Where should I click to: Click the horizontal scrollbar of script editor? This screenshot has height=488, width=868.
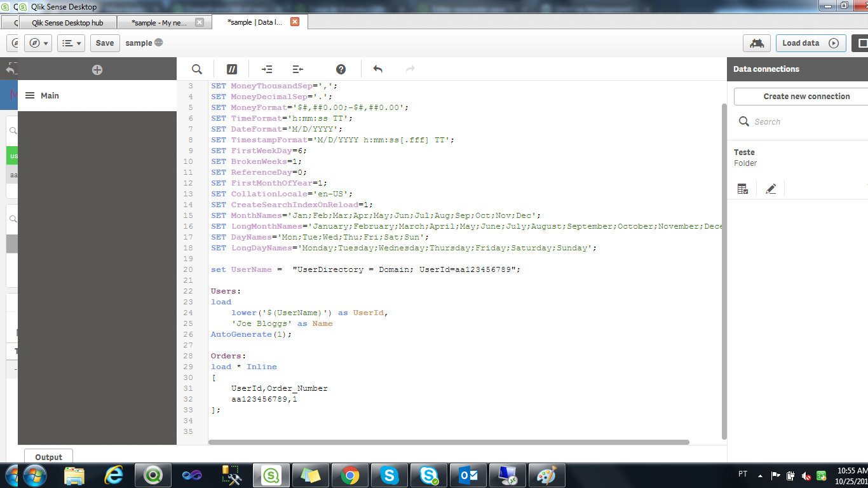[449, 442]
